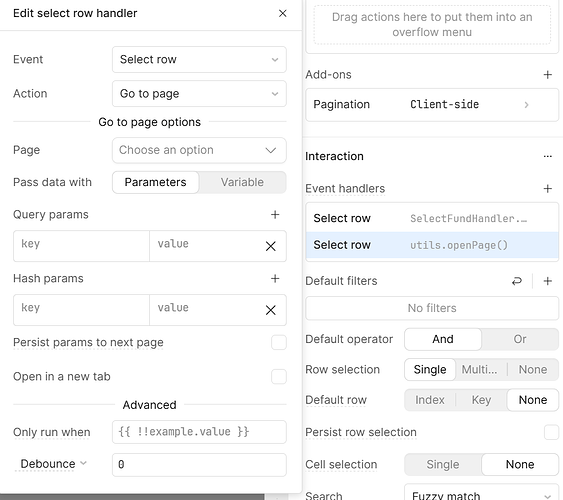Screen dimensions: 563x500
Task: Add a default filter
Action: (x=548, y=281)
